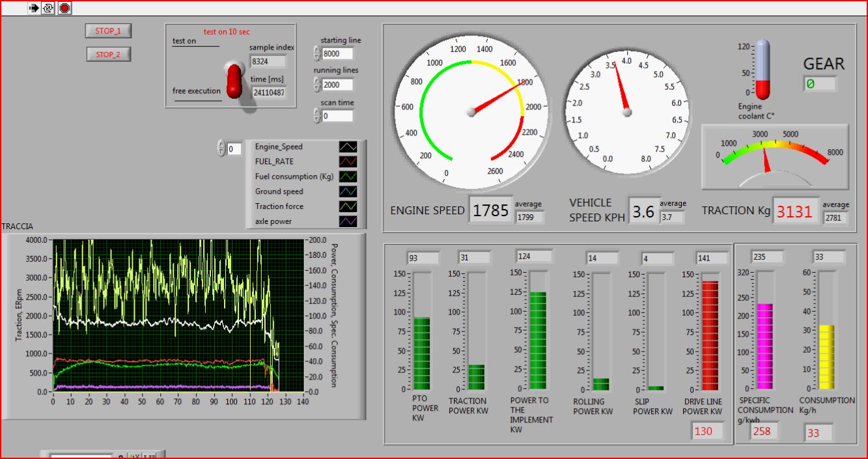Image resolution: width=868 pixels, height=459 pixels.
Task: Click the Ground speed plot legend icon
Action: pos(348,192)
